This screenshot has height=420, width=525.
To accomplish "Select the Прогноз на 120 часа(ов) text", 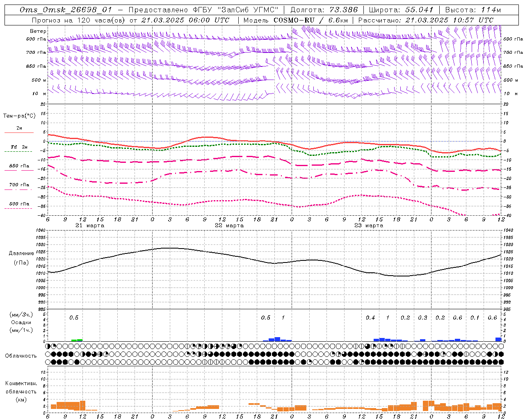I will (x=78, y=20).
